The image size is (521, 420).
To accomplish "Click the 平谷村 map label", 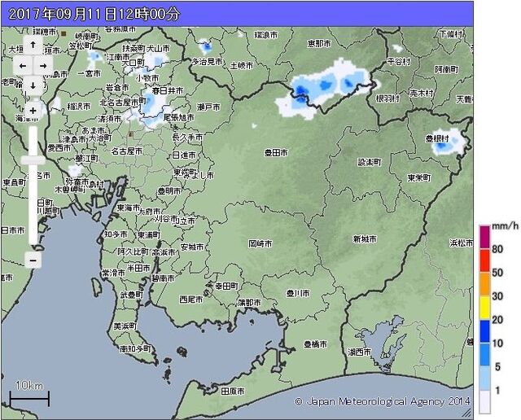I will click(x=399, y=62).
